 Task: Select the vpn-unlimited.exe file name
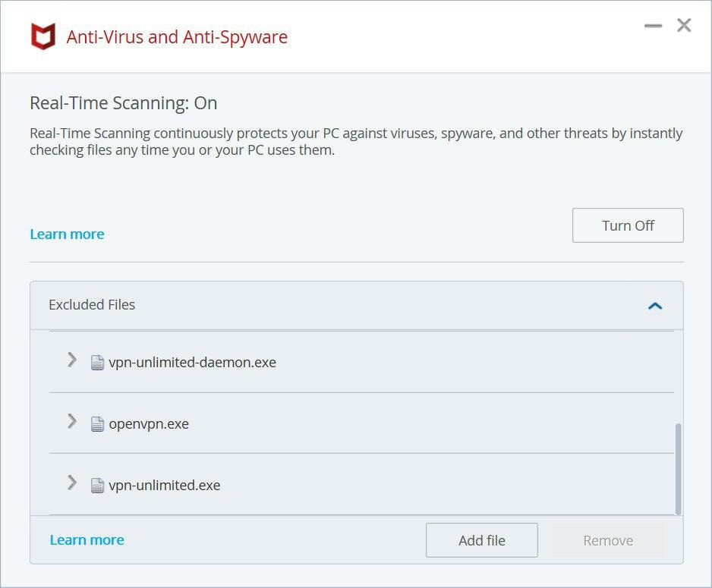[165, 486]
